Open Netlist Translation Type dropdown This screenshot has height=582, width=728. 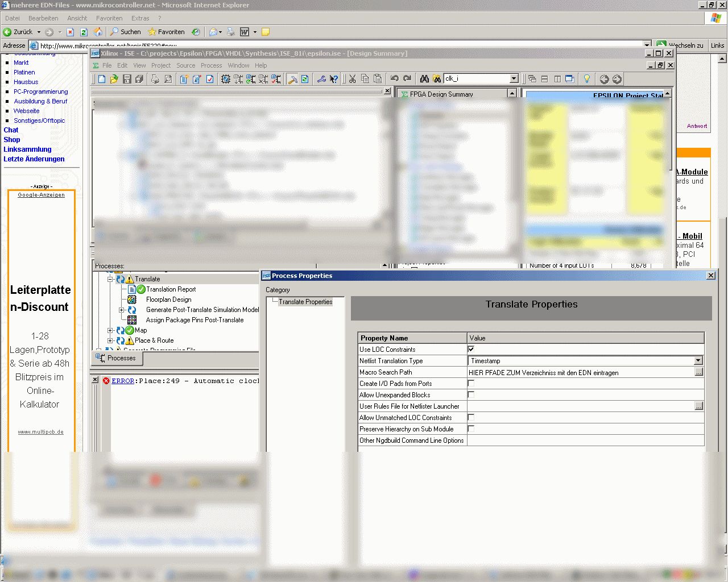coord(698,361)
